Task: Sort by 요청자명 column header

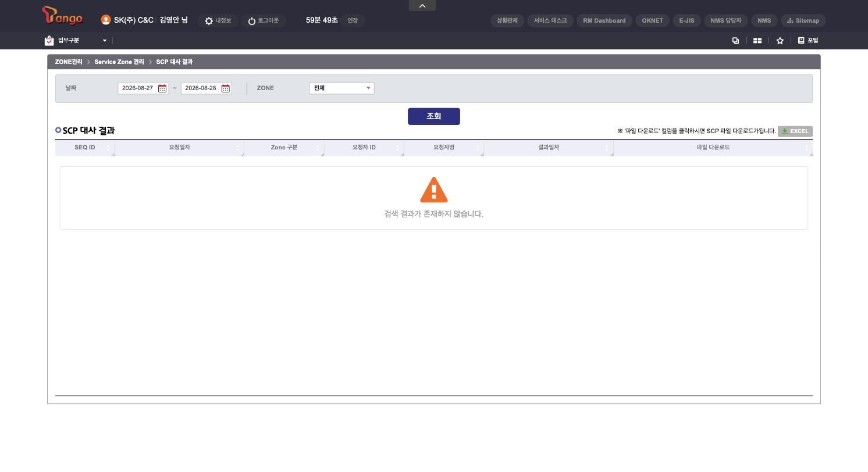Action: click(x=444, y=148)
